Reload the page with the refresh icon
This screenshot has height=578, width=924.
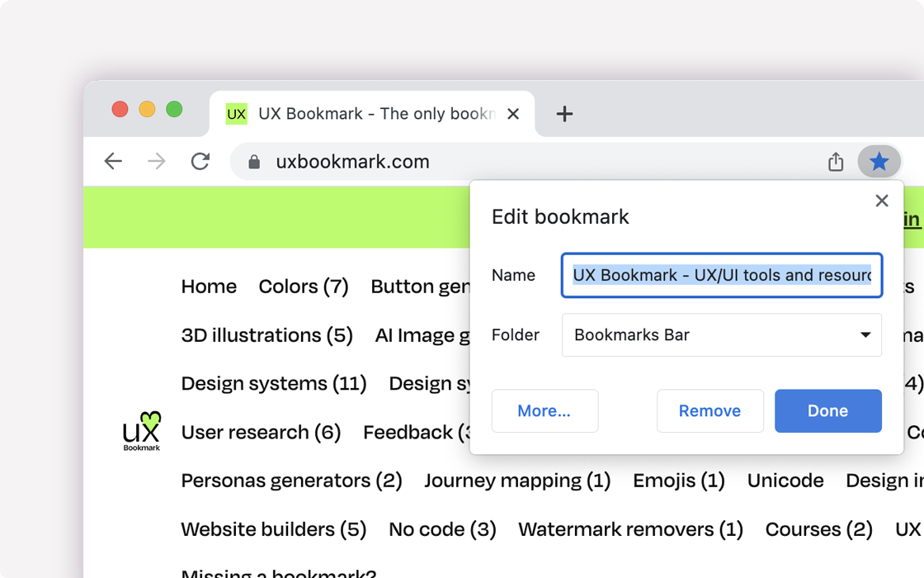click(x=200, y=161)
